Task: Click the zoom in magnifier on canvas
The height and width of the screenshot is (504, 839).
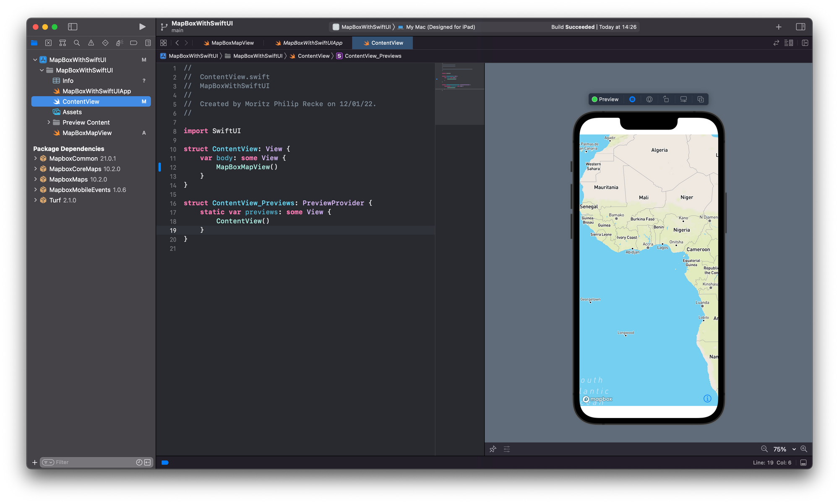Action: click(804, 449)
